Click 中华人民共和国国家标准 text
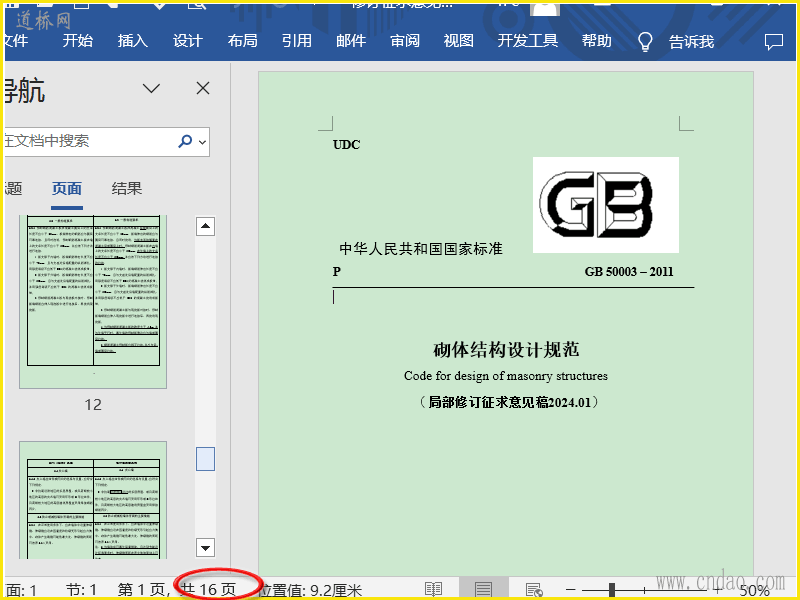The image size is (800, 600). tap(421, 248)
